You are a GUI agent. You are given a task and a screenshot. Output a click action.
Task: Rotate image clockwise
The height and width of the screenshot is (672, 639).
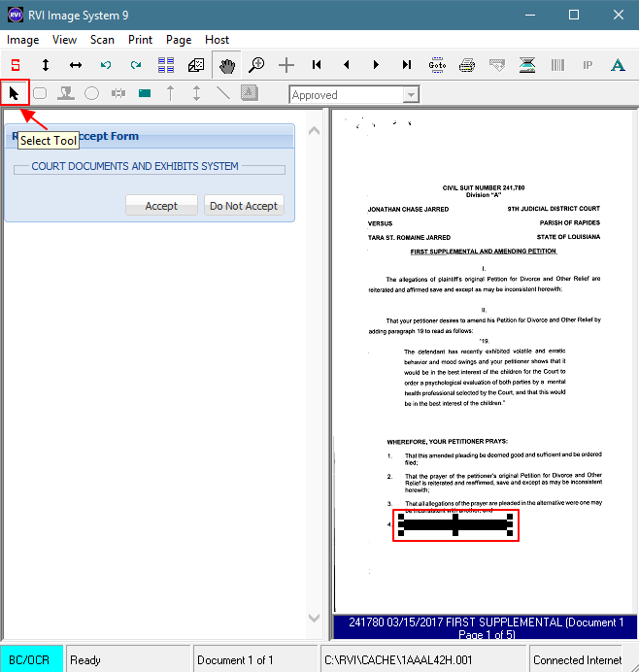click(136, 65)
